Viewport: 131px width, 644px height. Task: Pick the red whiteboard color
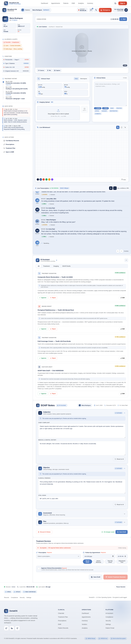coord(43,179)
